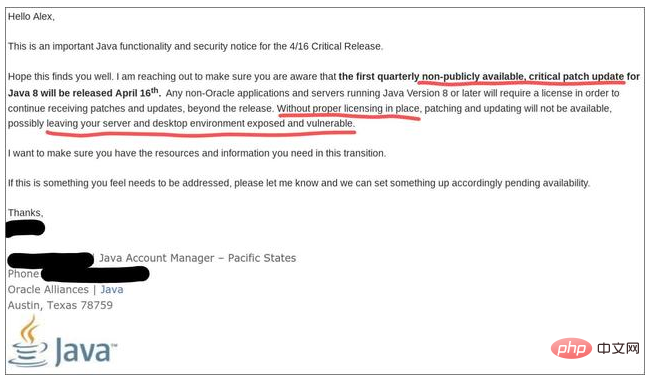650x381 pixels.
Task: Click the 中文网 watermark text
Action: (618, 348)
